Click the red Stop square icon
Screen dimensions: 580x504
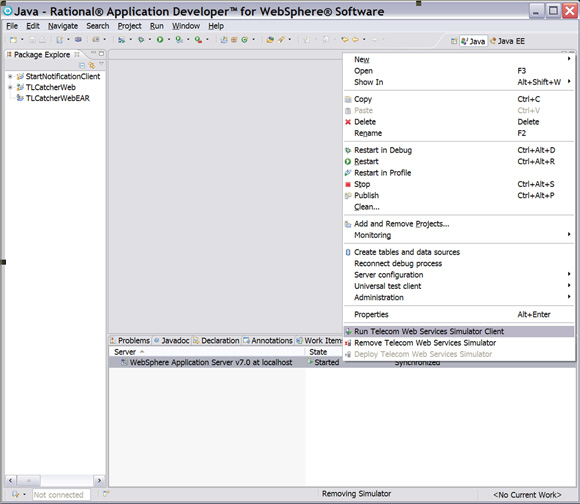[348, 184]
